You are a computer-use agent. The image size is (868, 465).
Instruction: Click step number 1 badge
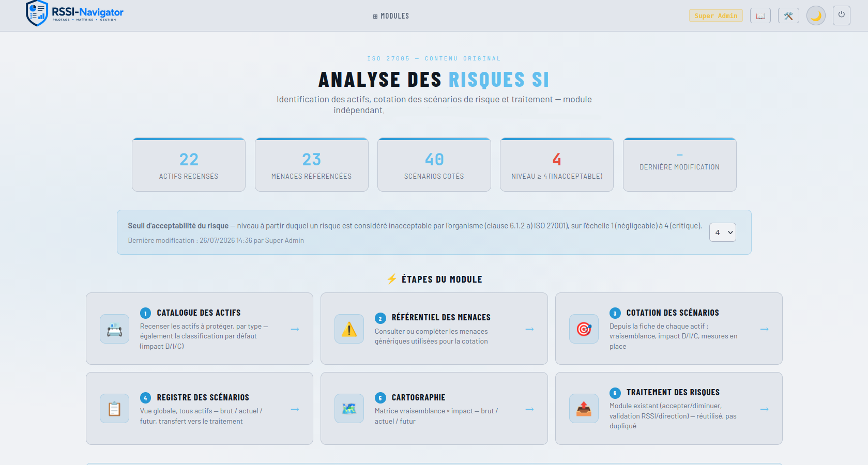(x=145, y=313)
